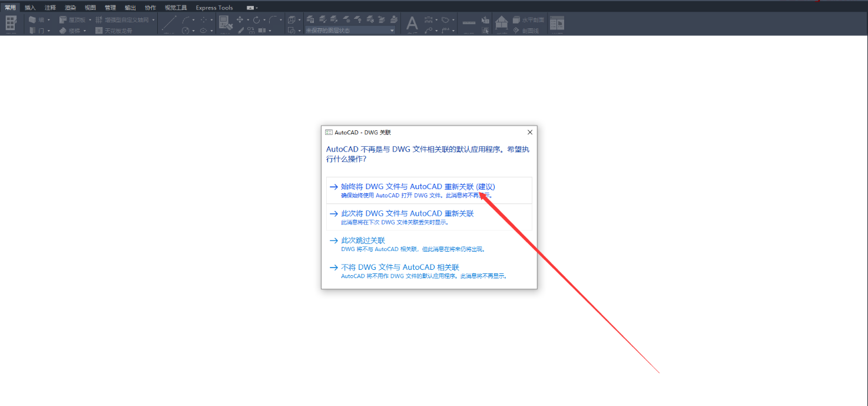Click the large tool palette grid icon

point(11,22)
